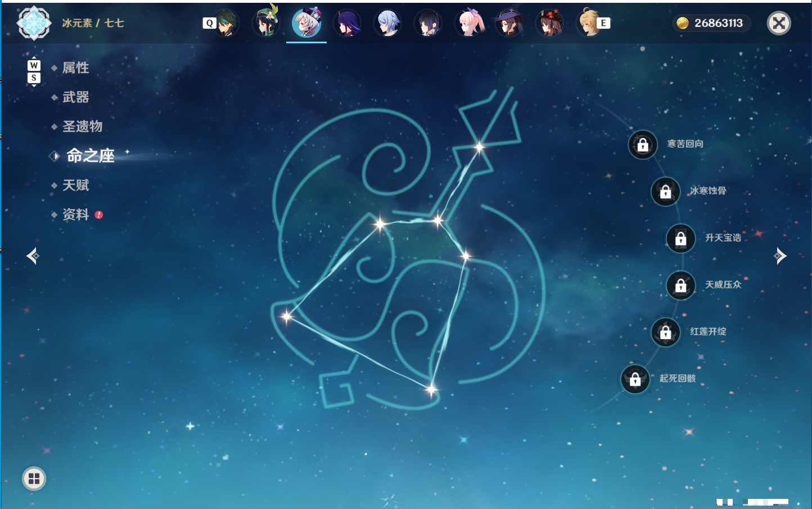This screenshot has width=812, height=509.
Task: Open the locked 寒苦回向 constellation node
Action: click(643, 145)
